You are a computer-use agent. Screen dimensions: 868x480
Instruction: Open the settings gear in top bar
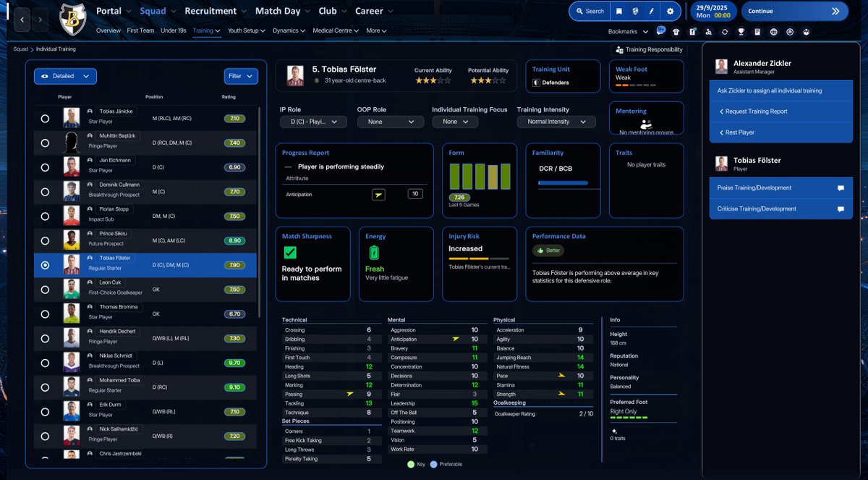[670, 12]
